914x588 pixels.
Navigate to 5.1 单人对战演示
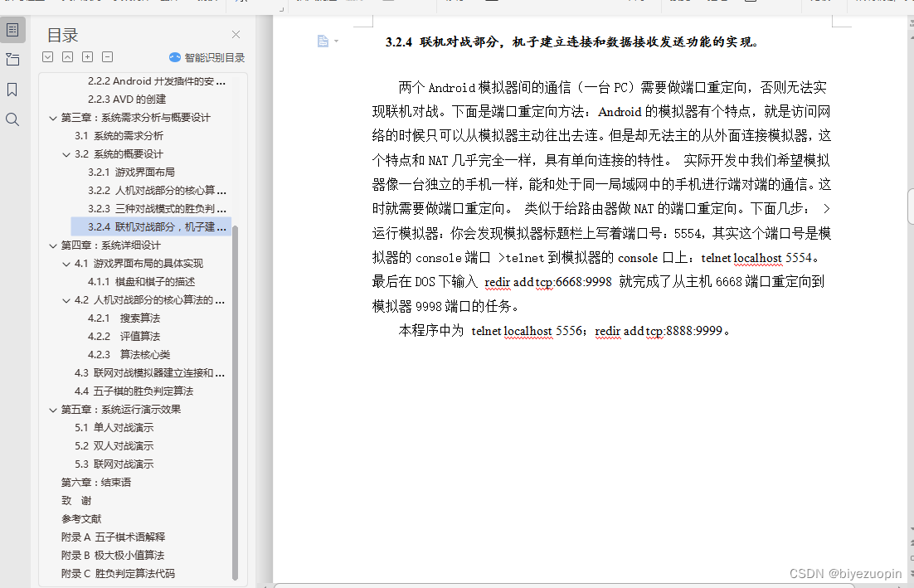point(114,428)
